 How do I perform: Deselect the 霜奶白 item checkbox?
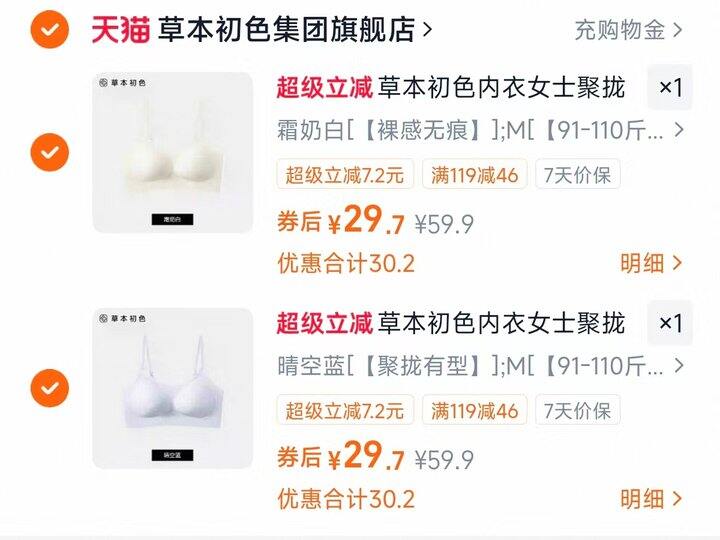[x=50, y=152]
